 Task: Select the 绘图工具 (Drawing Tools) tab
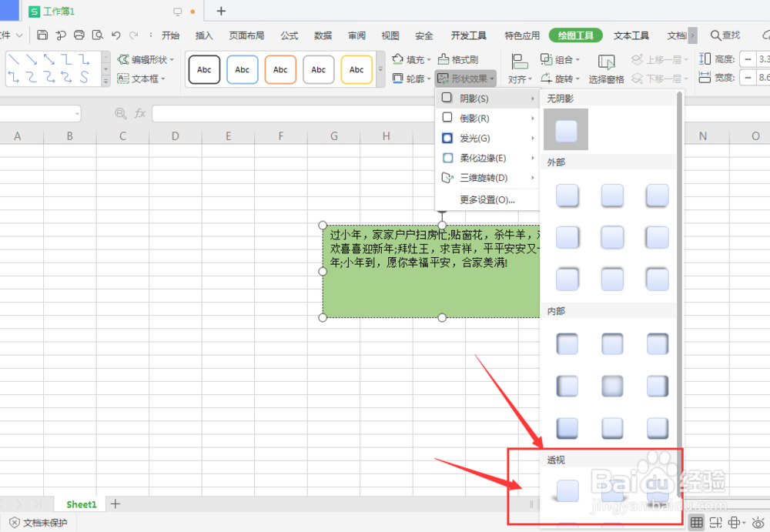(x=575, y=35)
